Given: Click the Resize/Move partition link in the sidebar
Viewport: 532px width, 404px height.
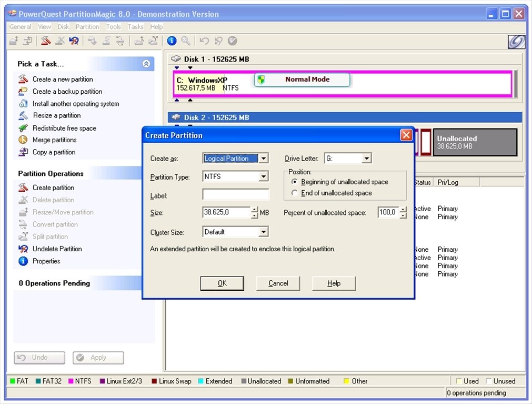Looking at the screenshot, I should click(63, 212).
